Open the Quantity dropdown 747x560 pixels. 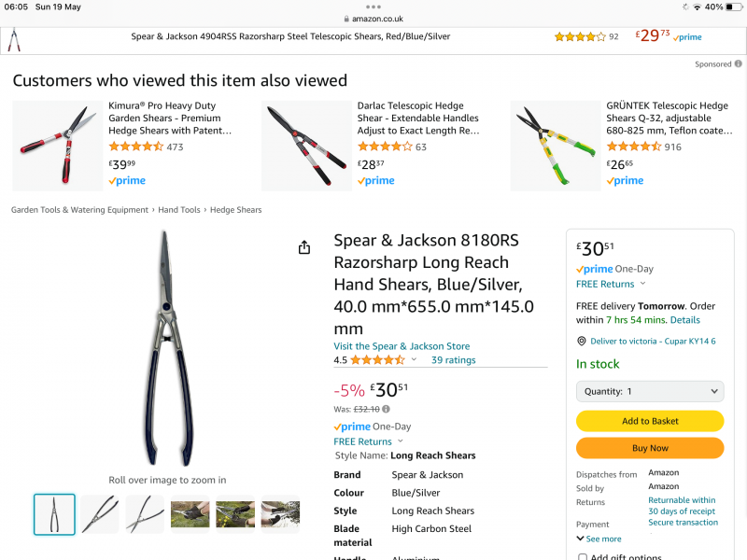click(650, 392)
